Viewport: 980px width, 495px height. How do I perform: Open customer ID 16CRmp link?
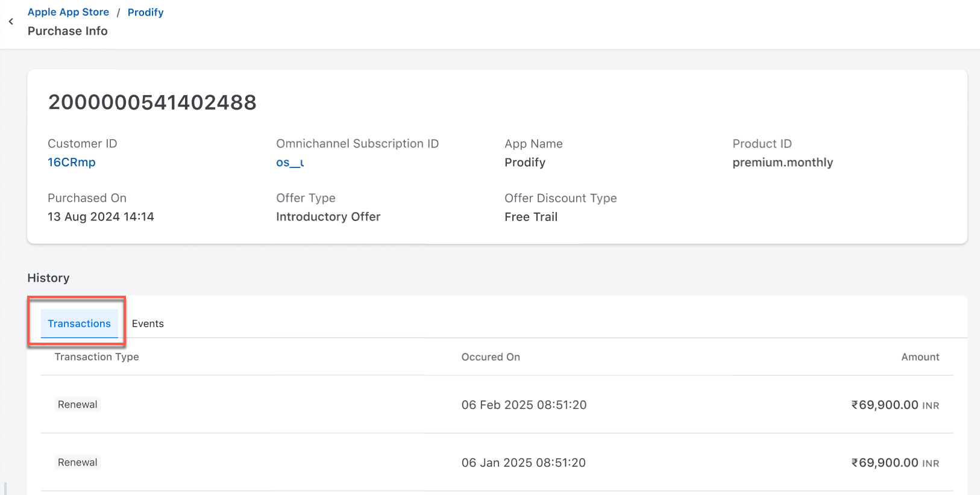click(x=72, y=163)
